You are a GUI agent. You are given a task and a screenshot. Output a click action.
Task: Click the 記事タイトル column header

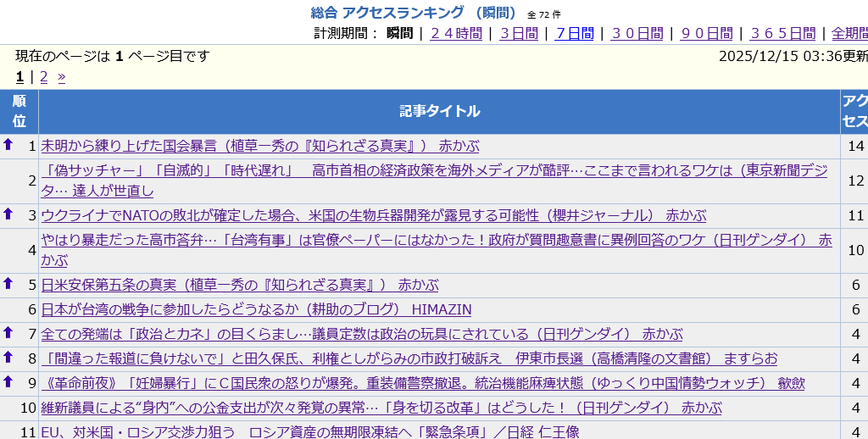click(439, 111)
